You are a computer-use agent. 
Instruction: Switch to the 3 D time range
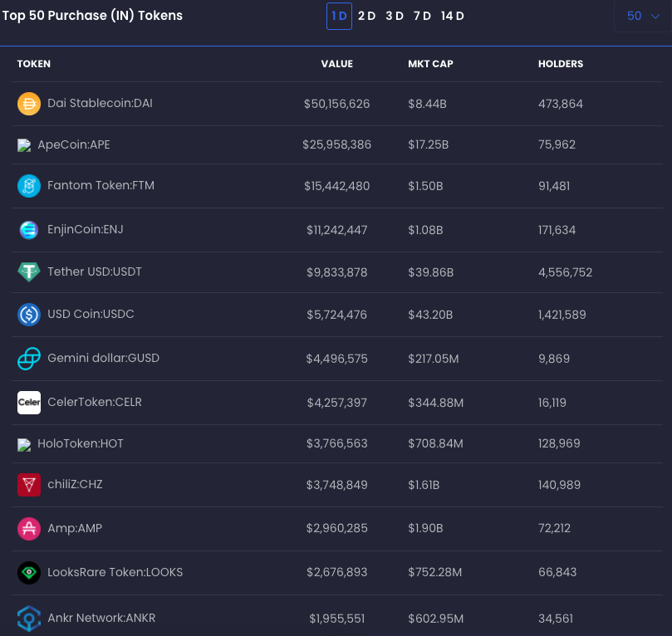coord(395,17)
